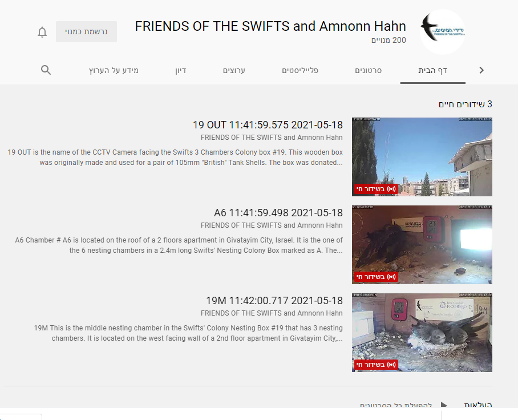Open the 19 OUT live stream title
Screen dimensions: 518x420
(x=268, y=125)
